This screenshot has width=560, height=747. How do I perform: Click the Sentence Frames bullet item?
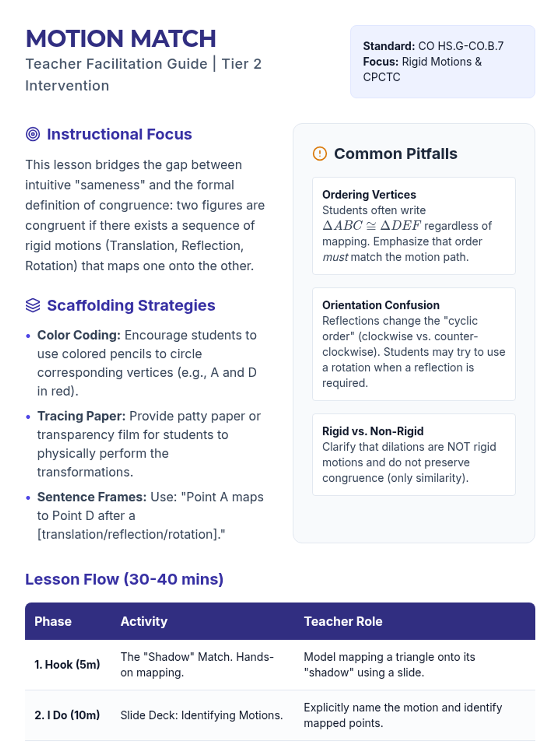click(x=150, y=515)
